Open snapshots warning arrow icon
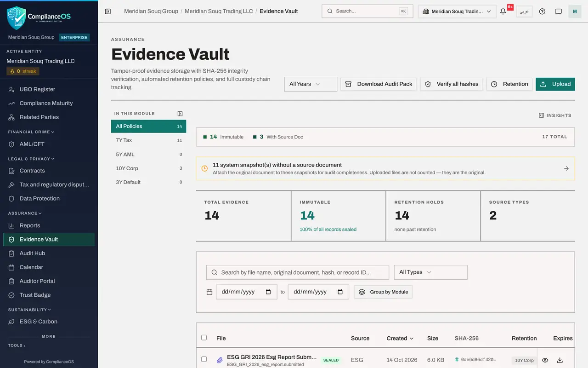 566,168
